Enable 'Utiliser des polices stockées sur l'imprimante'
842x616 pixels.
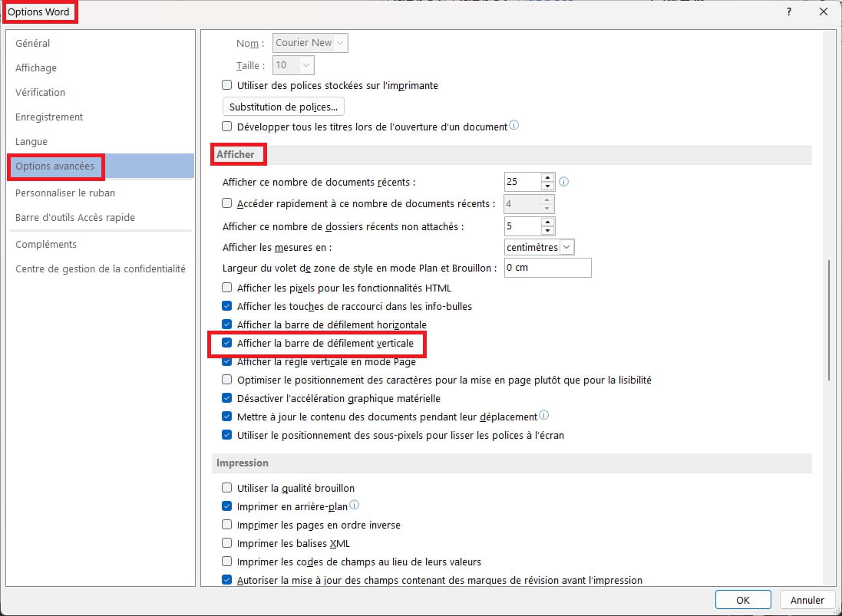(x=227, y=85)
